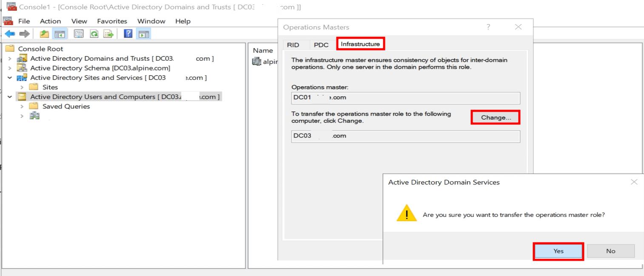Select Active Directory Schema [DC03.alpine.com] text
The height and width of the screenshot is (276, 644).
[100, 68]
